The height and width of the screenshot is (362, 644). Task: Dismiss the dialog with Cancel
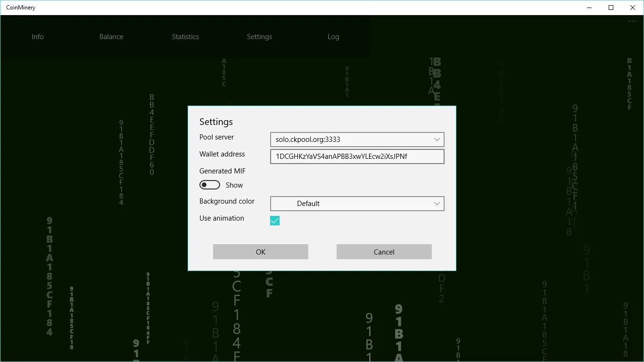coord(384,251)
